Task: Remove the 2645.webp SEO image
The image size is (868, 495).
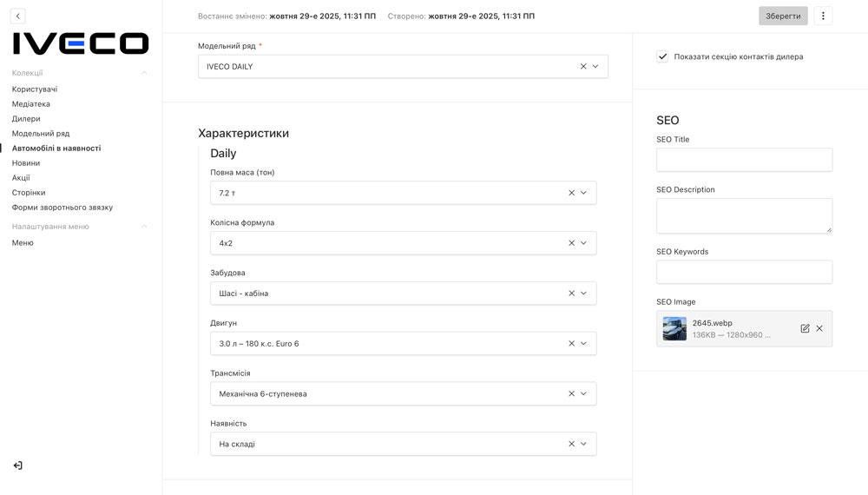Action: [x=819, y=328]
